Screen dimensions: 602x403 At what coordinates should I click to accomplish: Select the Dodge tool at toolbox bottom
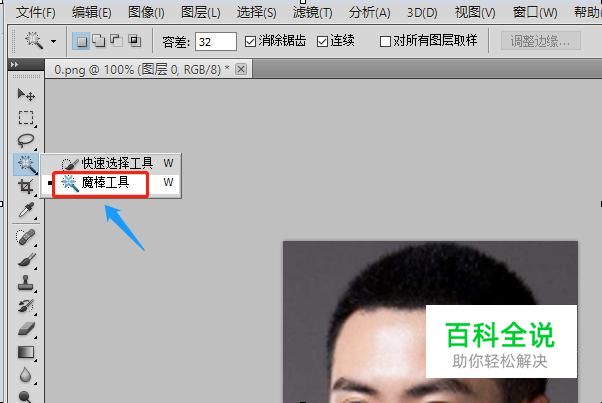(x=26, y=396)
